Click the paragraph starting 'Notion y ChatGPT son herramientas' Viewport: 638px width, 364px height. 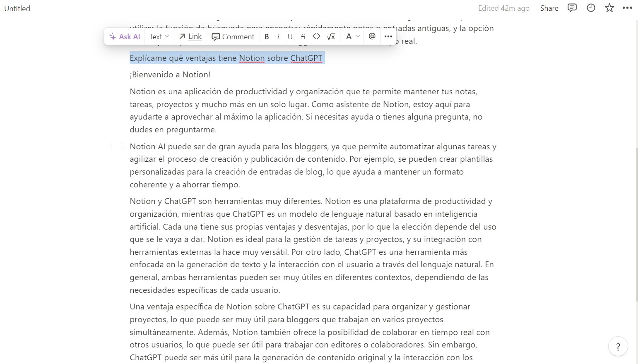(313, 245)
